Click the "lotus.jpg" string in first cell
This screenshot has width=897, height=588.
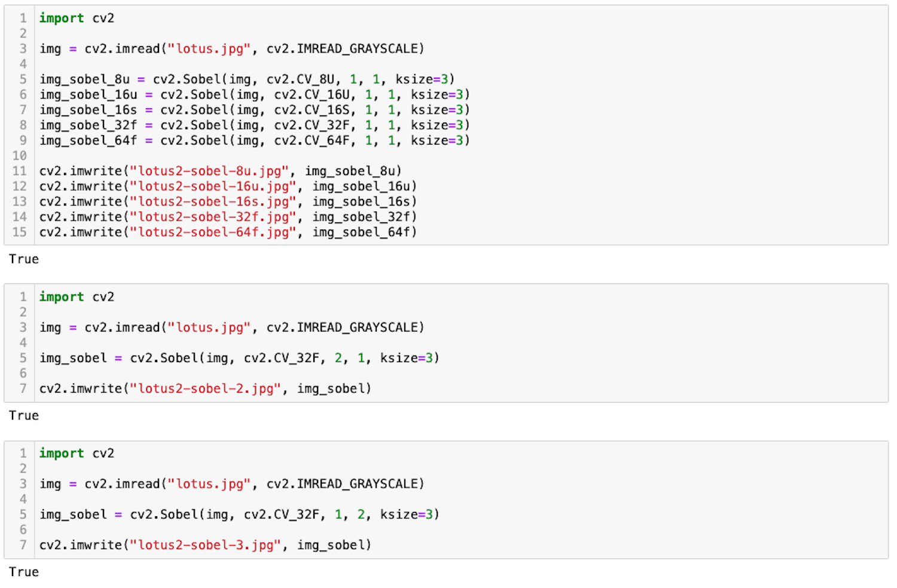point(209,48)
